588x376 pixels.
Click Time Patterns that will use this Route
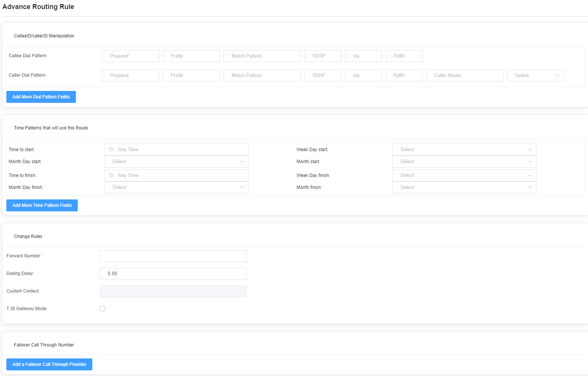pos(51,128)
